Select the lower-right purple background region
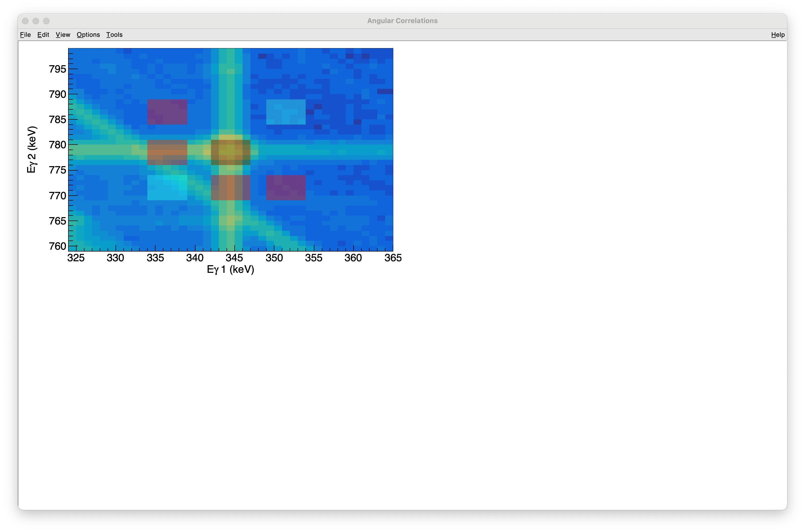Screen dimensions: 805x532 click(285, 188)
